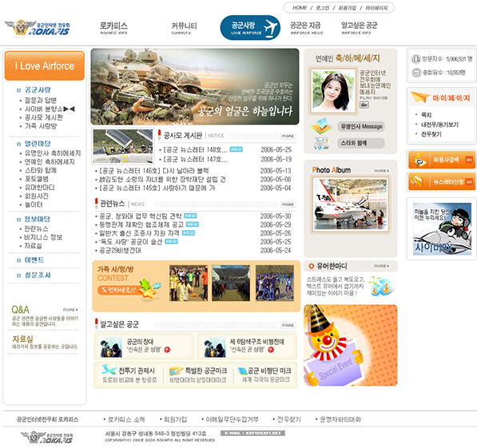Open the 로카피스 navigation menu item
Viewport: 477px width, 448px height.
pyautogui.click(x=113, y=28)
